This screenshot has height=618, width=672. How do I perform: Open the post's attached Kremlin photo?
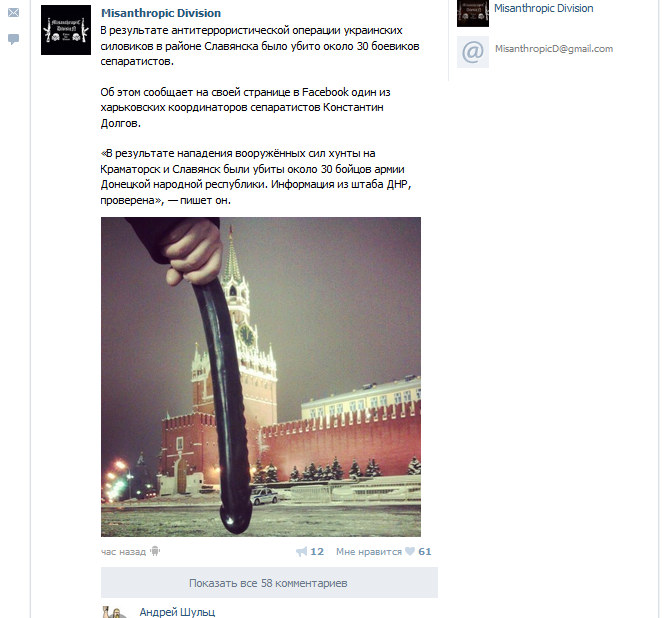(261, 377)
